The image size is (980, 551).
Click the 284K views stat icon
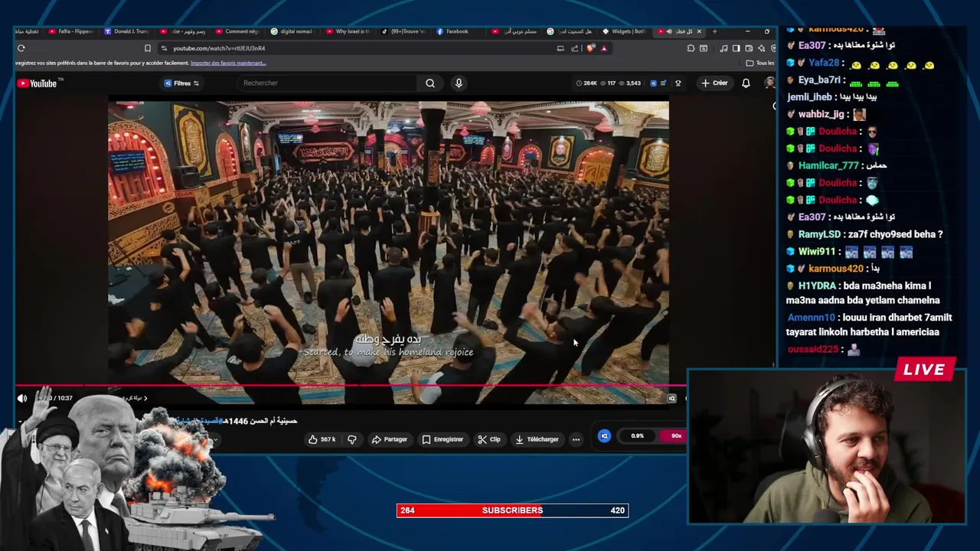point(586,83)
